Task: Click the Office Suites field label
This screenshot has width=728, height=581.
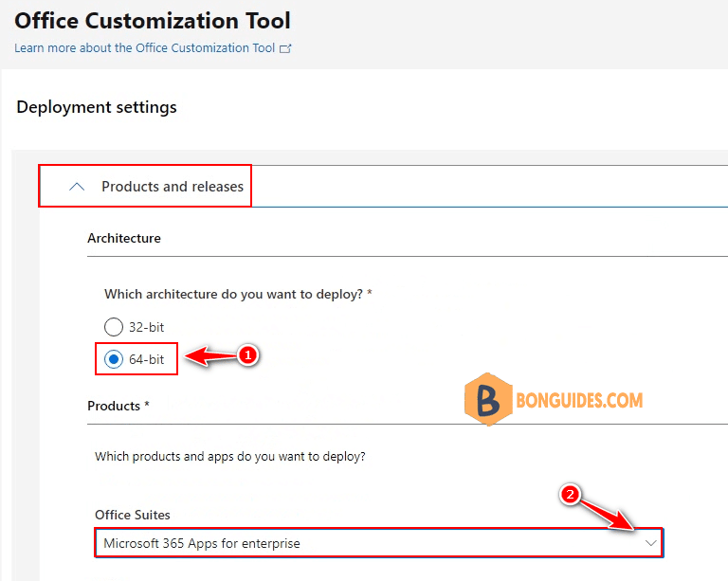Action: tap(133, 515)
